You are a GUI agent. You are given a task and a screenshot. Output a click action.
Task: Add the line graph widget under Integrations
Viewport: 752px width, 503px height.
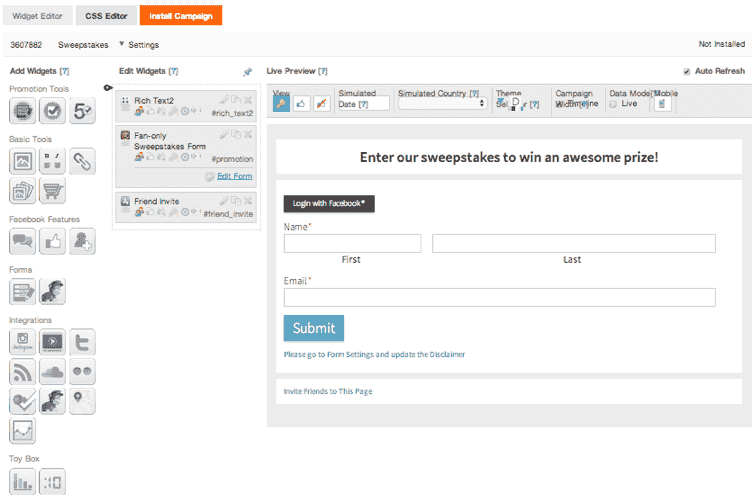(x=22, y=431)
